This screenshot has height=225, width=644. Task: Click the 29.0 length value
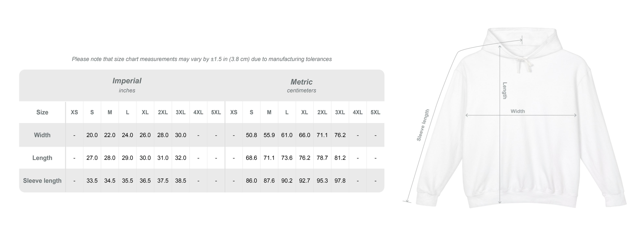click(x=127, y=158)
